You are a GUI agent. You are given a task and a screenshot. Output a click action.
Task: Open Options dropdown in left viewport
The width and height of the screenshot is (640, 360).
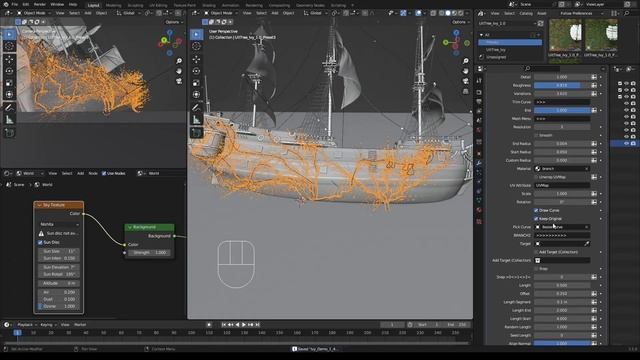point(174,22)
